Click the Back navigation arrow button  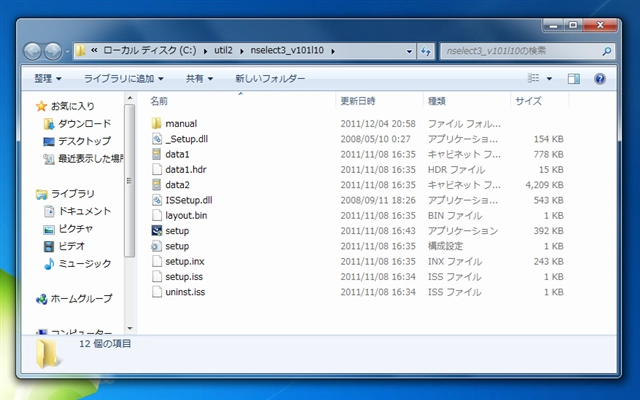click(32, 51)
